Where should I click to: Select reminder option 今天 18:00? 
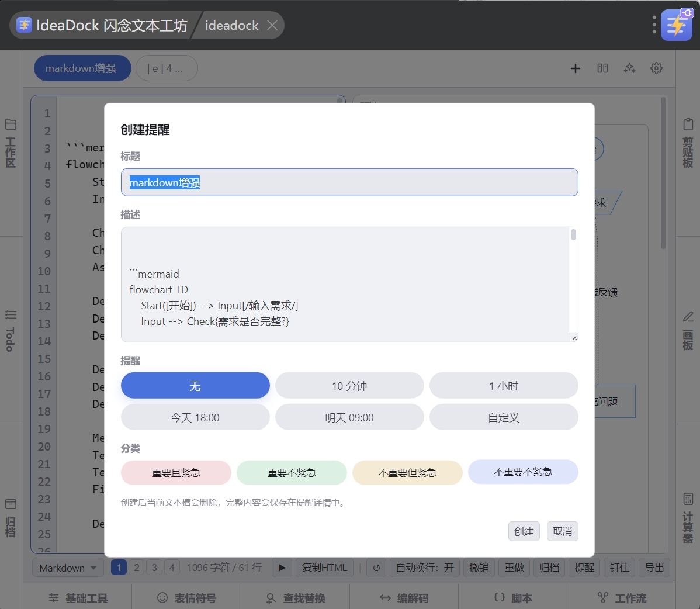click(195, 417)
